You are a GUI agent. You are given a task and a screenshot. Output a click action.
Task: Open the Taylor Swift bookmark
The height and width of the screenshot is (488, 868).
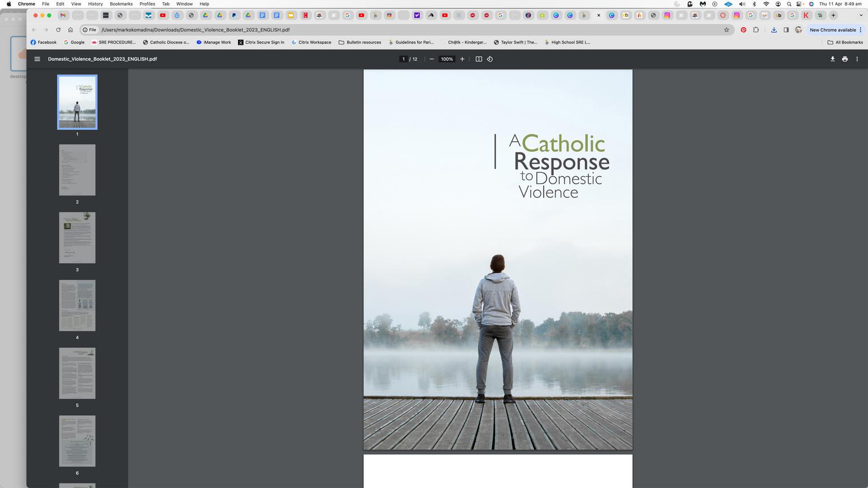click(515, 42)
